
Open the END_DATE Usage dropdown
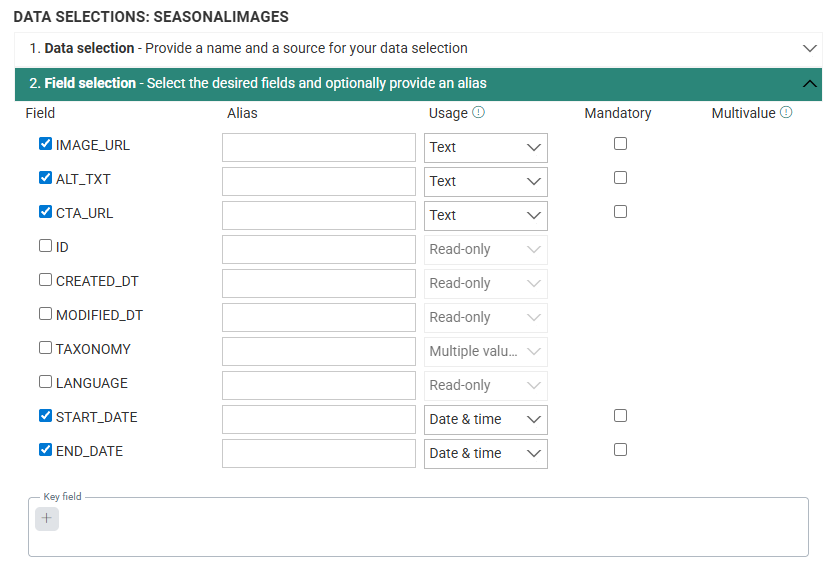coord(486,454)
